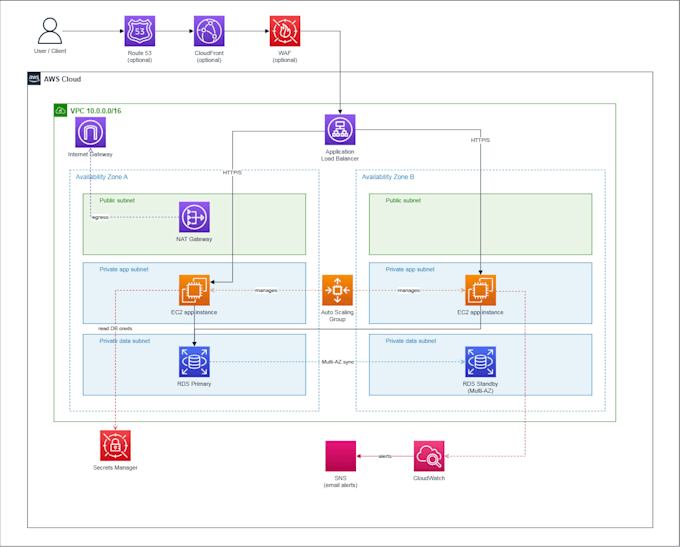Select EC2 app instance in Zone B
This screenshot has height=547, width=680.
pos(481,290)
